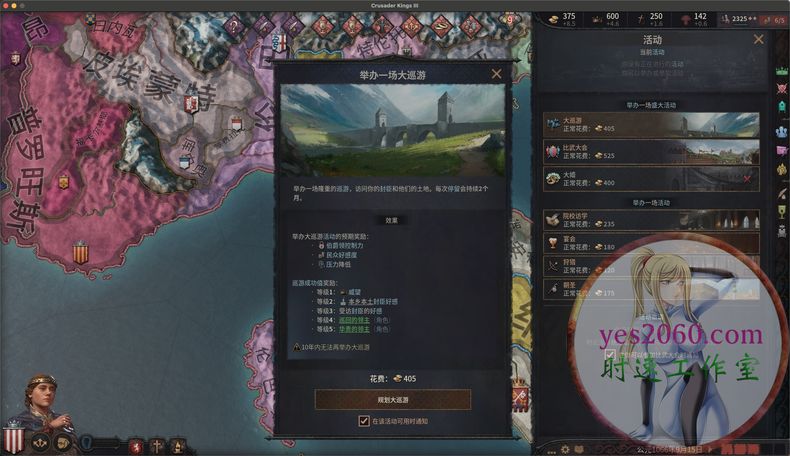This screenshot has width=790, height=456.
Task: Choose the university visit activity costing 235
Action: [x=651, y=220]
